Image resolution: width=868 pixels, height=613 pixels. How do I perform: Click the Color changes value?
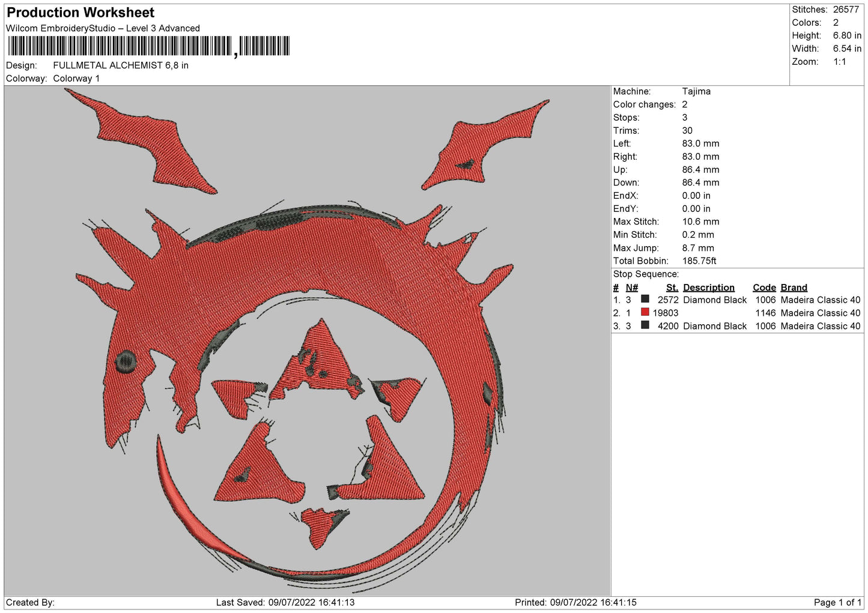point(685,104)
